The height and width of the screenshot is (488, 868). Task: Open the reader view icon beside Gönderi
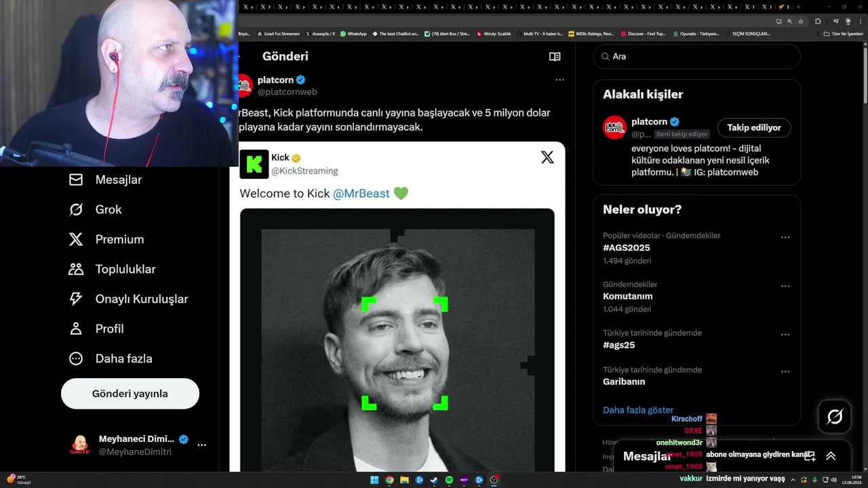(x=555, y=57)
